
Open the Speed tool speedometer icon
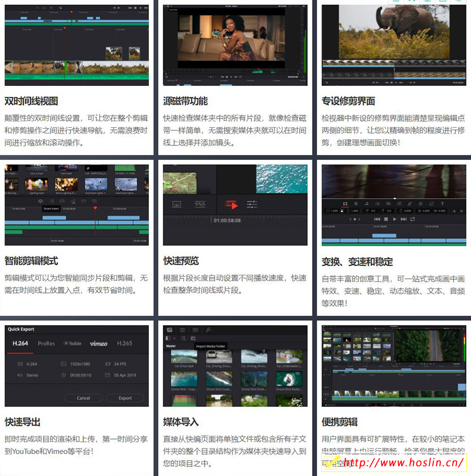pos(377,204)
